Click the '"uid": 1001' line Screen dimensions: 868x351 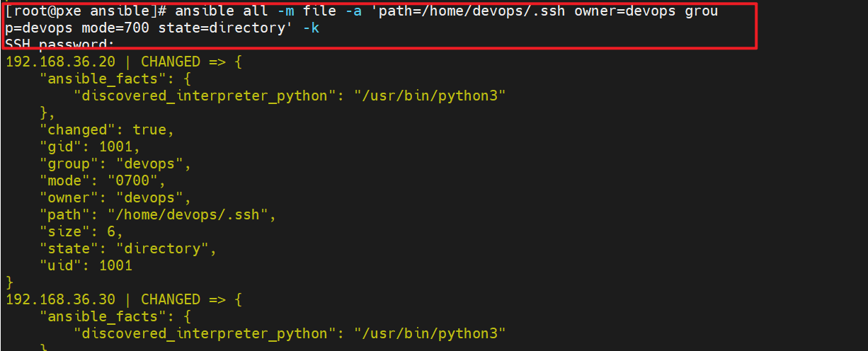click(x=85, y=265)
